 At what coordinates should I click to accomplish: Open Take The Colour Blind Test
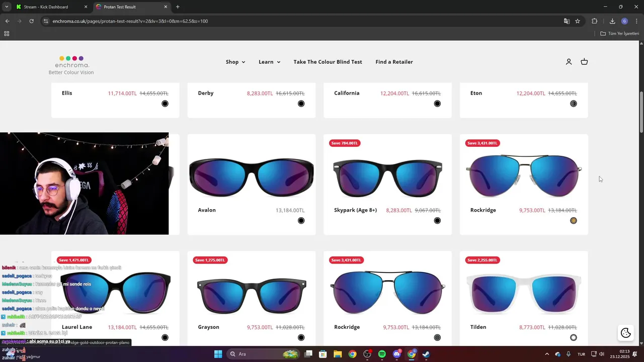(328, 62)
